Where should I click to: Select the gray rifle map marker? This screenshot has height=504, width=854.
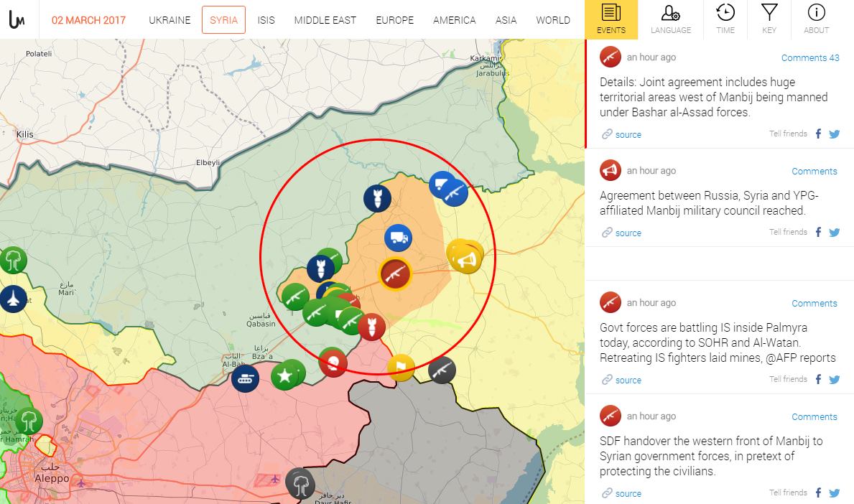point(442,370)
